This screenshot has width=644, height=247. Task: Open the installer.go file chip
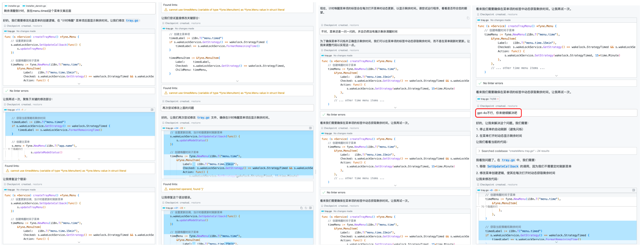13,6
